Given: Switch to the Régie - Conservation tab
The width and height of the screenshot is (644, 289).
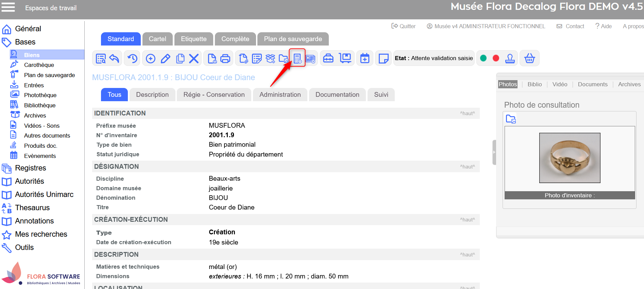Looking at the screenshot, I should tap(214, 95).
